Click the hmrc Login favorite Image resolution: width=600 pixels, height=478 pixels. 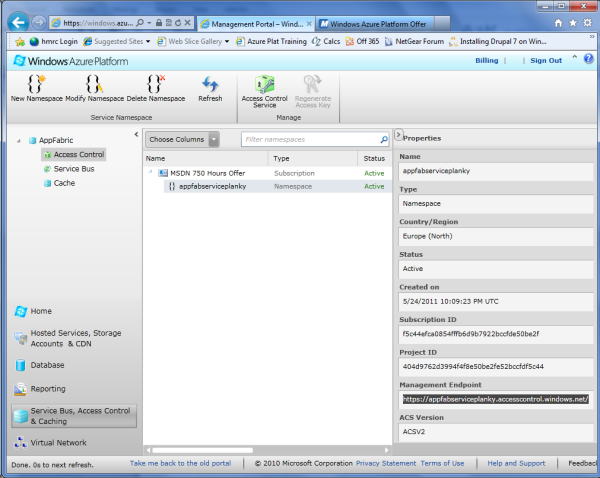(x=54, y=41)
